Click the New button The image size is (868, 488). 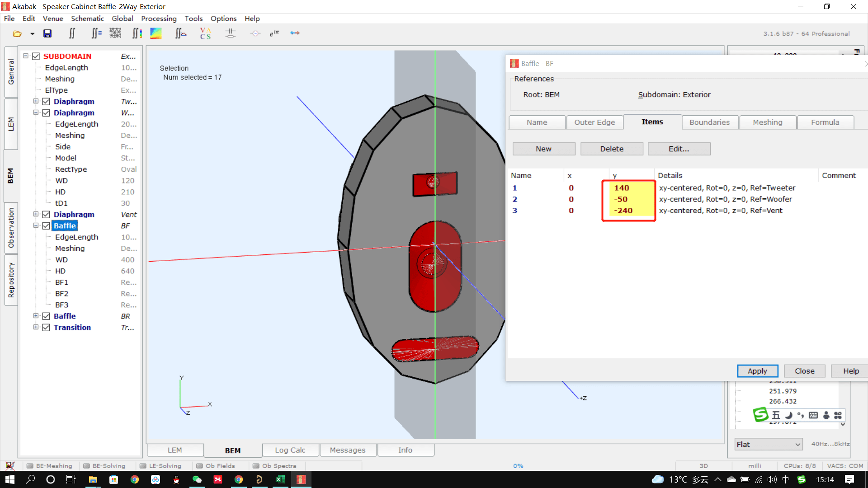(x=544, y=149)
